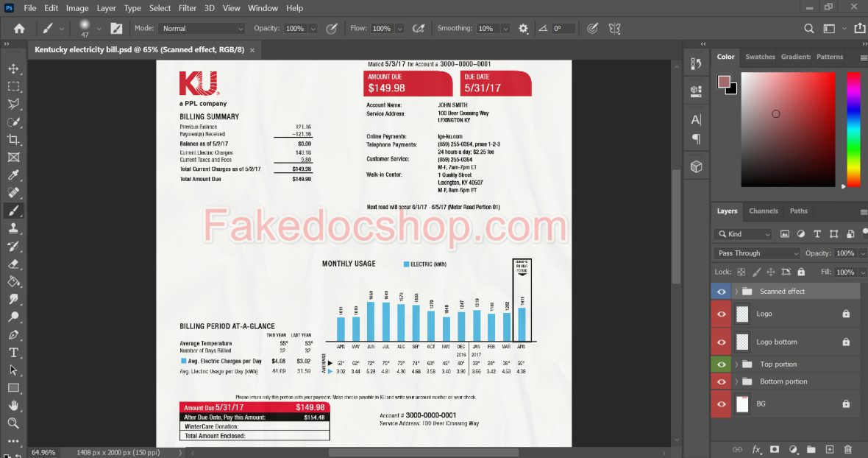This screenshot has width=868, height=458.
Task: Hide the Top portion group
Action: pyautogui.click(x=722, y=364)
